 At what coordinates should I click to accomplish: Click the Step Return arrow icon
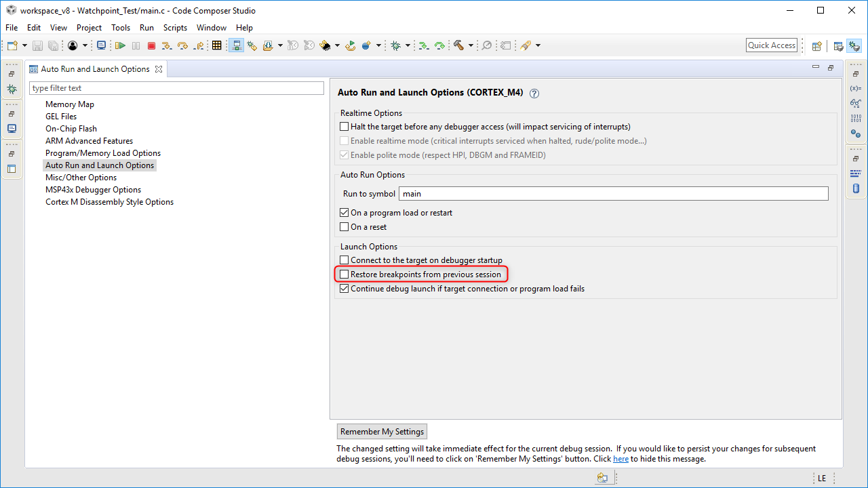(199, 45)
